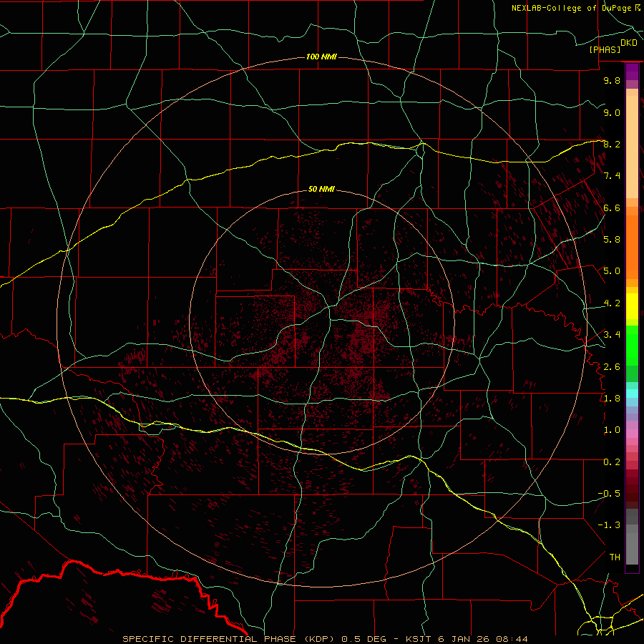Click the 0.2 scale value
The image size is (644, 644).
click(612, 462)
